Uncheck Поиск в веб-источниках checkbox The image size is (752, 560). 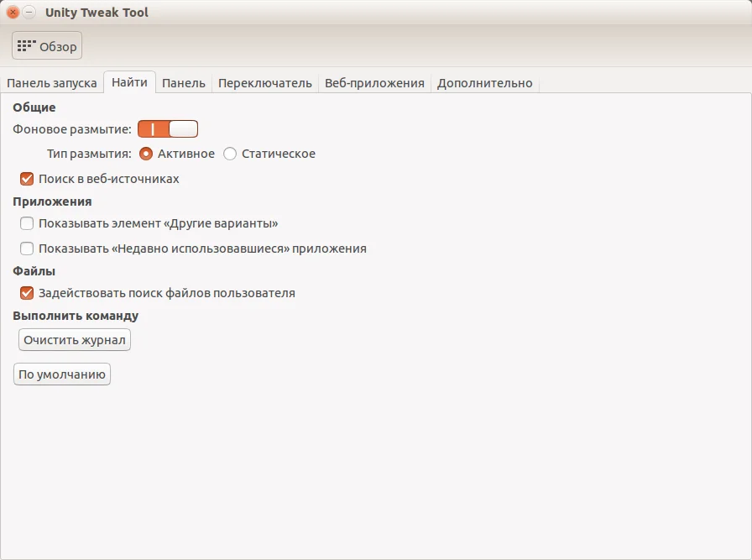point(27,179)
